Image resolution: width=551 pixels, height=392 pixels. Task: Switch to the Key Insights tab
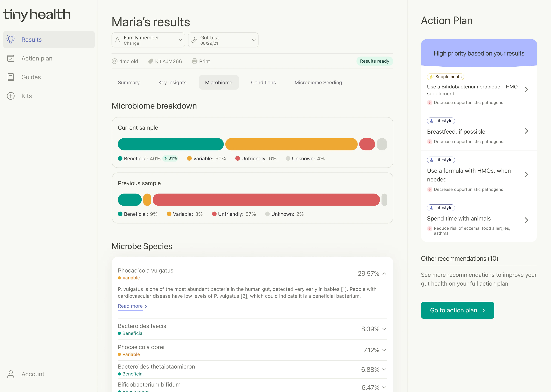coord(172,82)
